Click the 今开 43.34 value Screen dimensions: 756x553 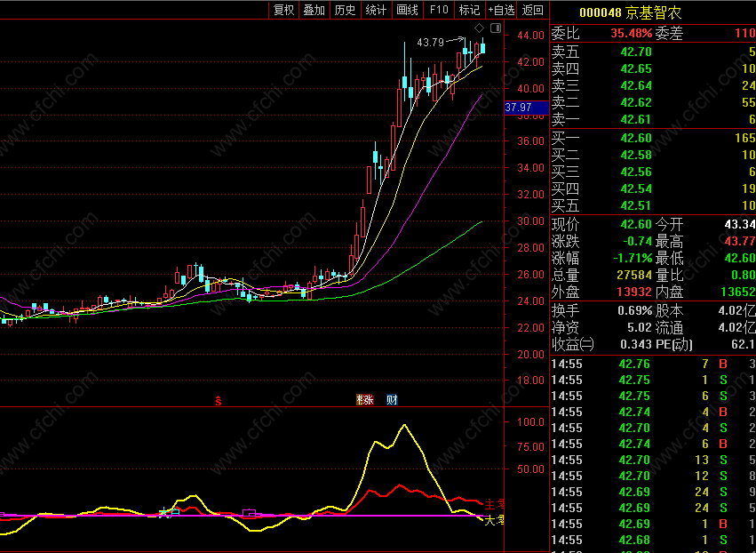(740, 224)
